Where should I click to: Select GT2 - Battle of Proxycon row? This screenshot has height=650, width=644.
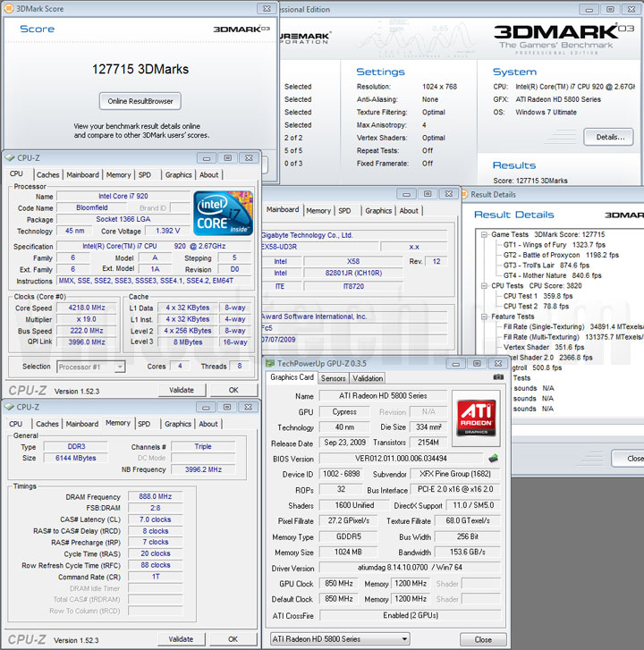click(x=561, y=255)
